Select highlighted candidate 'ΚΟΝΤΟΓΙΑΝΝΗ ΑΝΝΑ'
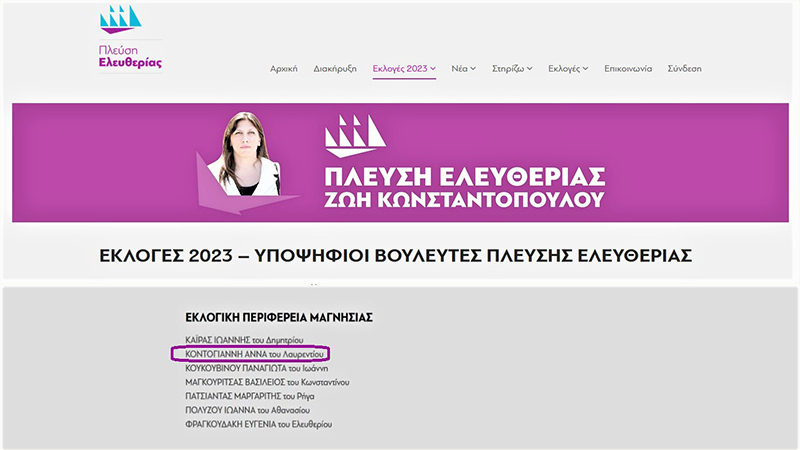Viewport: 800px width, 450px height. pos(250,354)
